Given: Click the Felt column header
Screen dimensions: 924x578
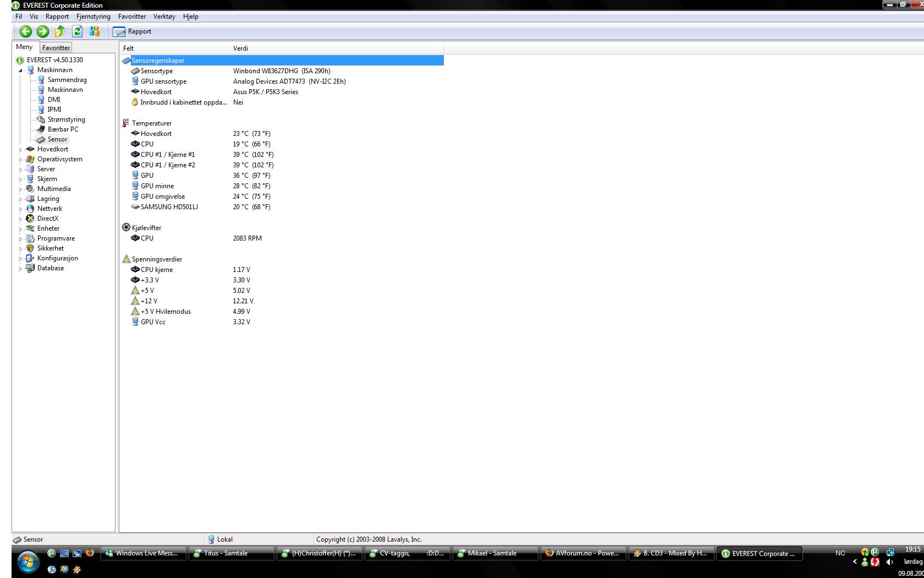Looking at the screenshot, I should (174, 48).
